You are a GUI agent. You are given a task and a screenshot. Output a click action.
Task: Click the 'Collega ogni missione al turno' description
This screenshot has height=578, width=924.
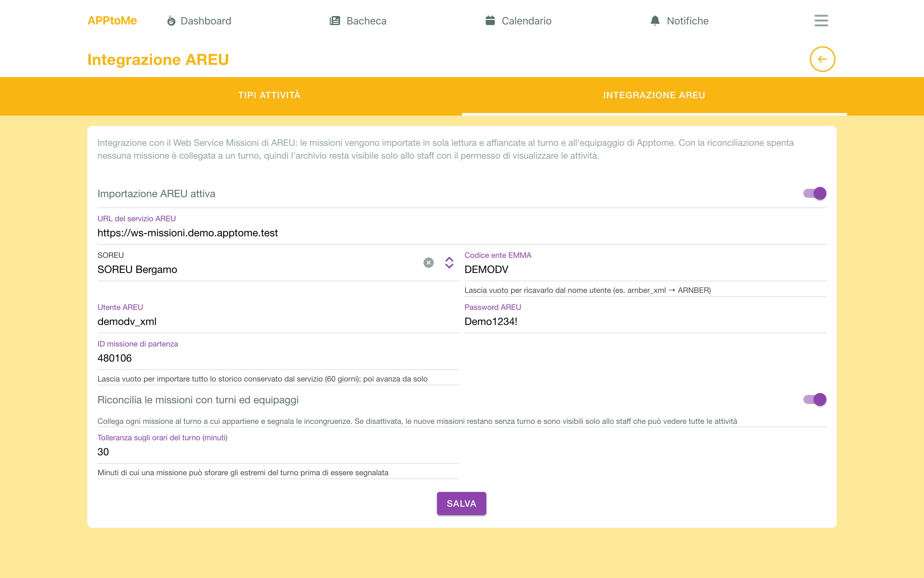(x=417, y=421)
